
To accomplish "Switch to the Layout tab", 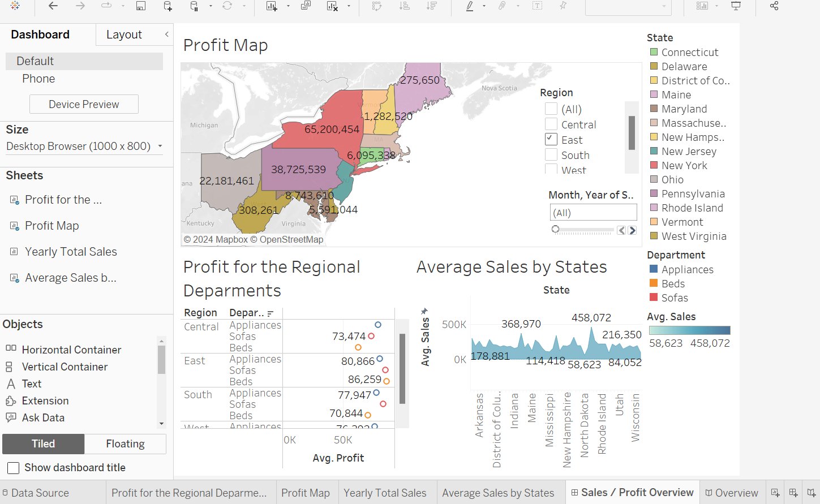I will tap(124, 35).
